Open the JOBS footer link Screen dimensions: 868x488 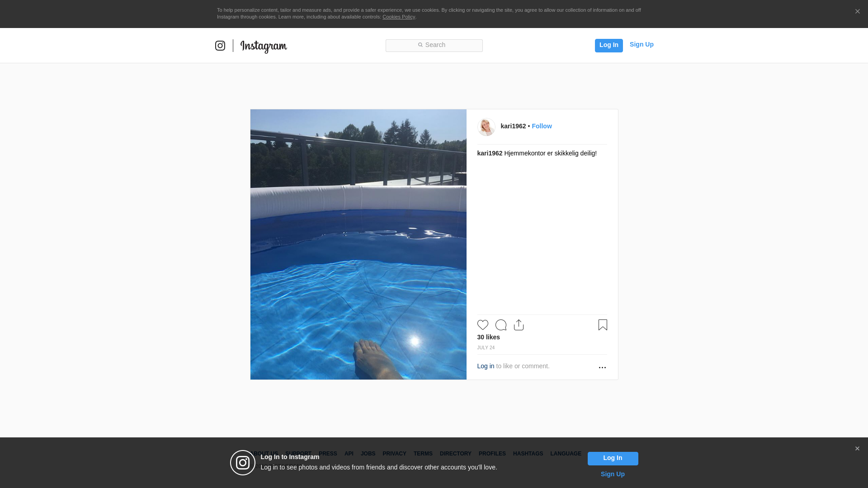[x=368, y=453]
